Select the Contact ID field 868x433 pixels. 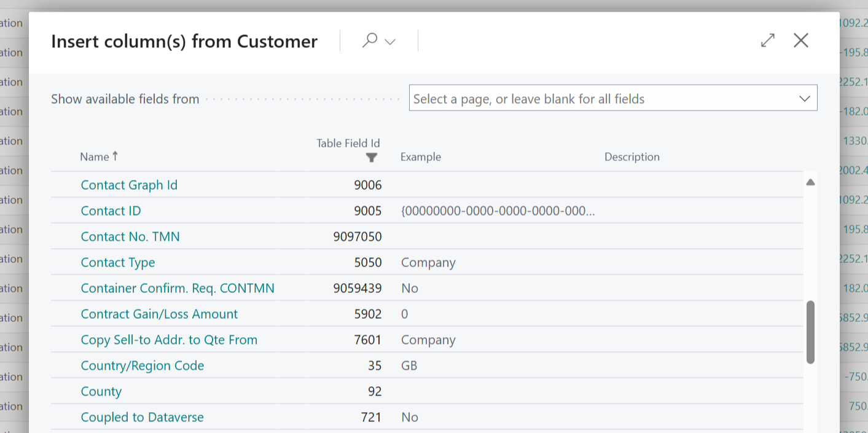tap(111, 211)
